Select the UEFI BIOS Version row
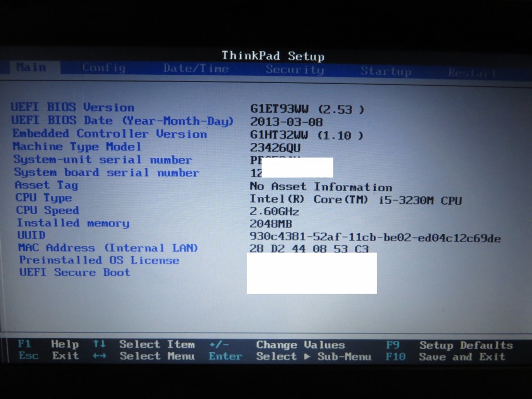Image resolution: width=532 pixels, height=399 pixels. tap(73, 108)
